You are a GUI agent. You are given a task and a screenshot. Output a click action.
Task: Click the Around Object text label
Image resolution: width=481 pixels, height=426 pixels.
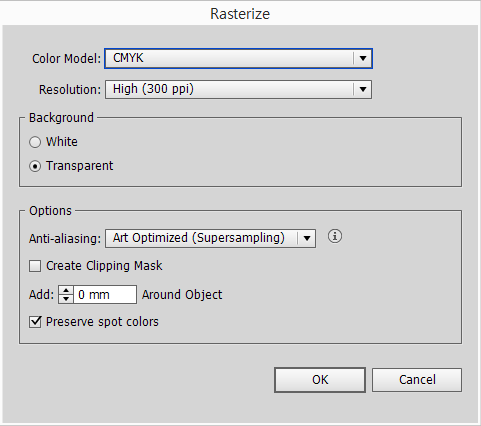(x=182, y=295)
